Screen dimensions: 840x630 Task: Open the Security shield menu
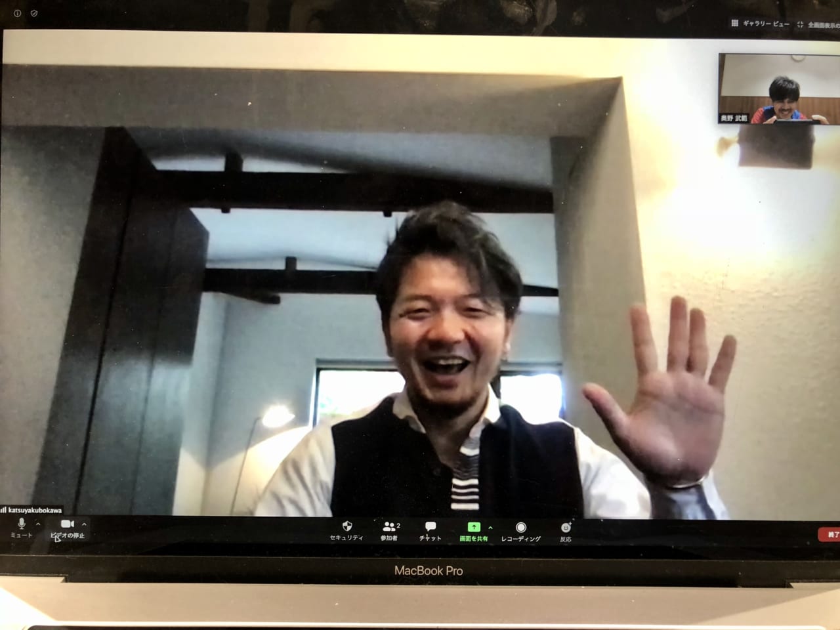[x=346, y=527]
